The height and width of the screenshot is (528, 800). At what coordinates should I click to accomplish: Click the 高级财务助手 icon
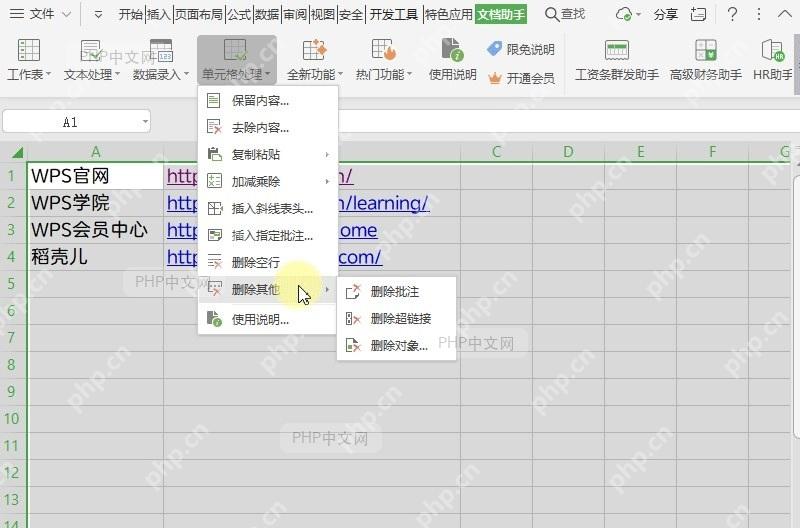tap(706, 51)
